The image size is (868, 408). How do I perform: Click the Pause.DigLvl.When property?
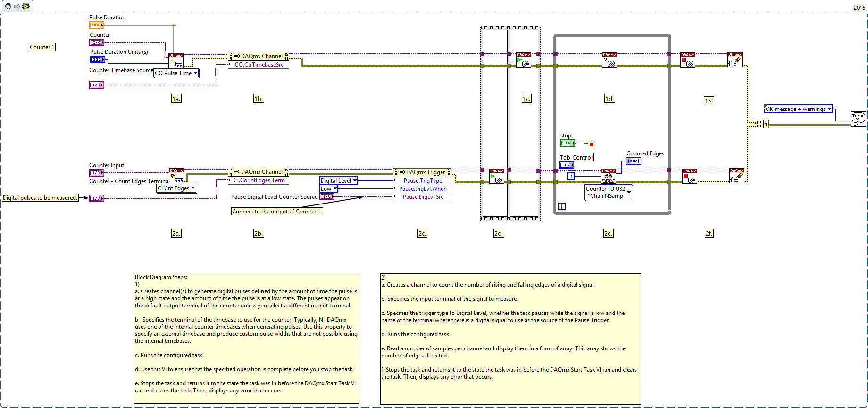422,189
